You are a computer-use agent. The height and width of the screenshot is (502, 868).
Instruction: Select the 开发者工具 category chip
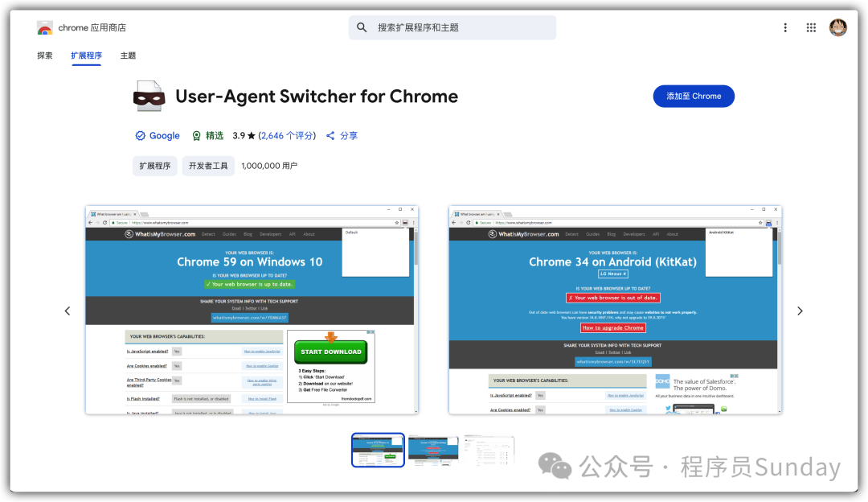pos(208,166)
